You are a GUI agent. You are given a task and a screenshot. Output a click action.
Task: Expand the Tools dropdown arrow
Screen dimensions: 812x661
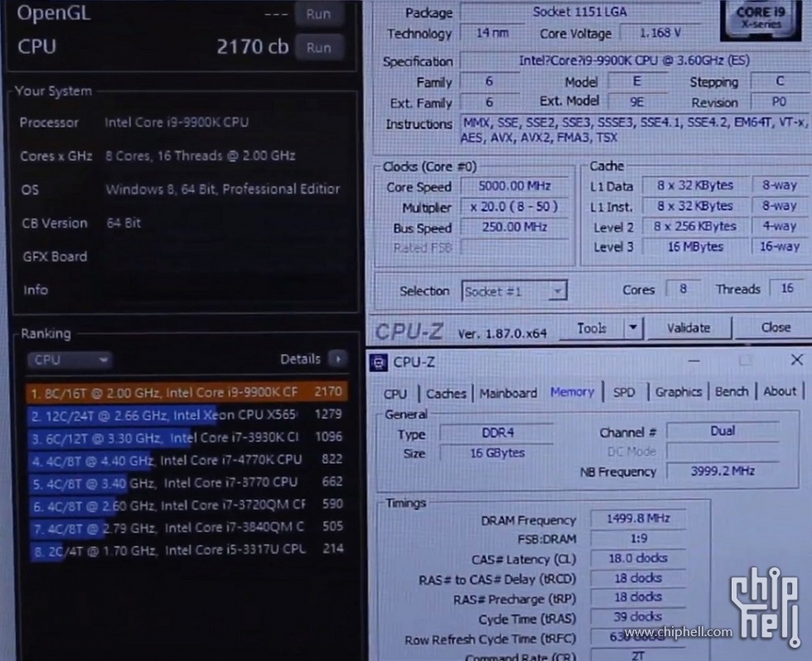point(633,328)
